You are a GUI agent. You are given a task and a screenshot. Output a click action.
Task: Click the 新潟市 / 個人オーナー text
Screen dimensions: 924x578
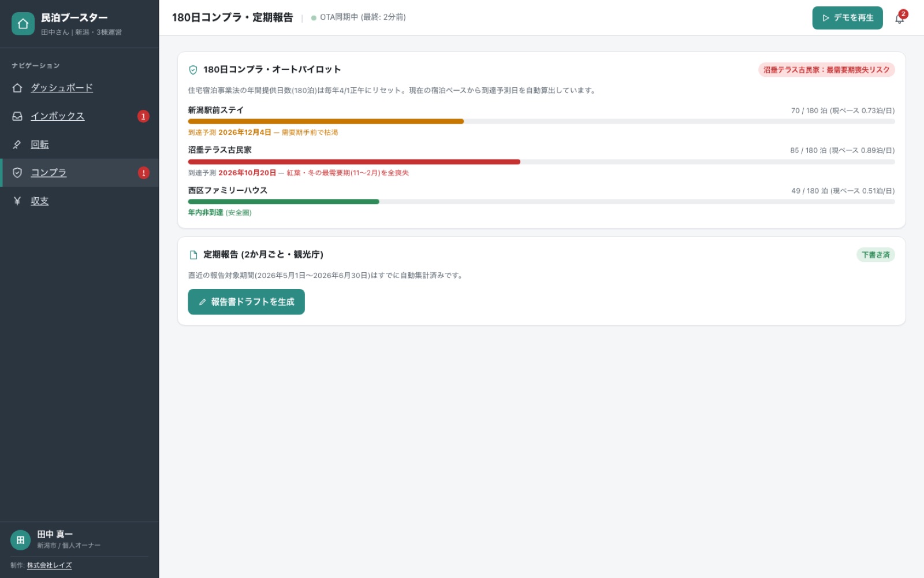click(x=69, y=546)
